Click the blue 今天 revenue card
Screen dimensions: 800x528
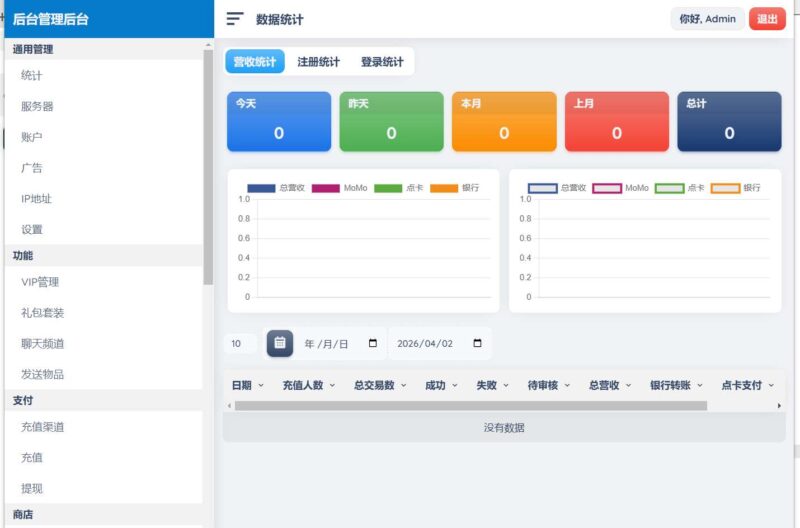(278, 122)
